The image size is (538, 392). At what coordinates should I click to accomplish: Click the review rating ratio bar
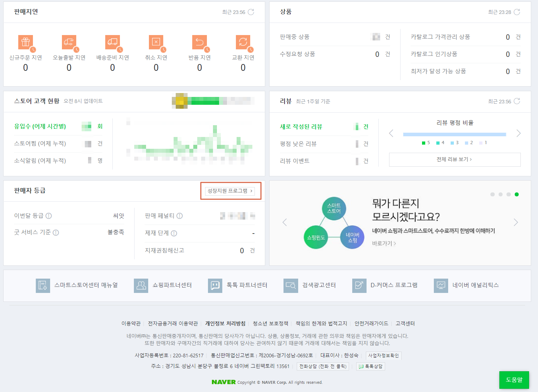455,134
